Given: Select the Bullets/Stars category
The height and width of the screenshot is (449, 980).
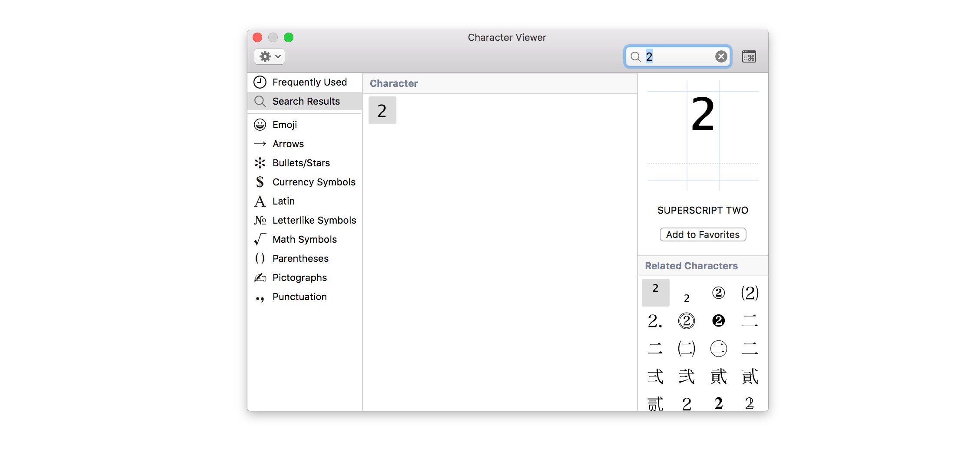Looking at the screenshot, I should pyautogui.click(x=301, y=163).
